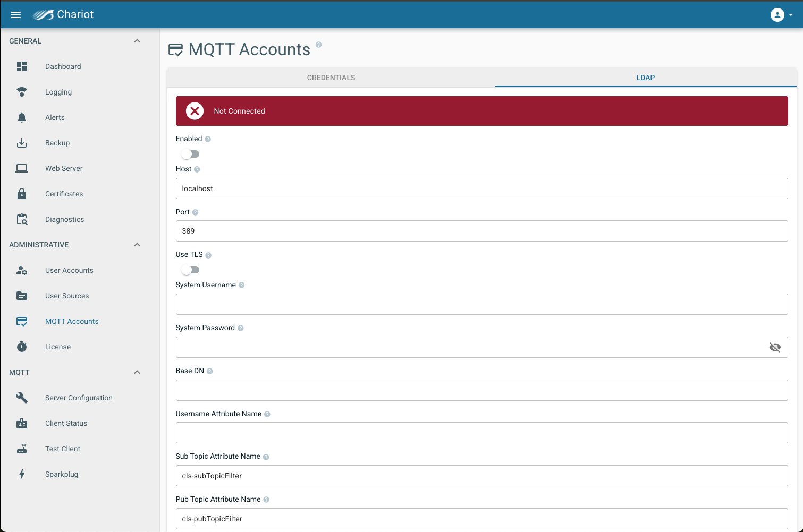The image size is (803, 532).
Task: Focus the Username Attribute Name field
Action: [x=481, y=433]
